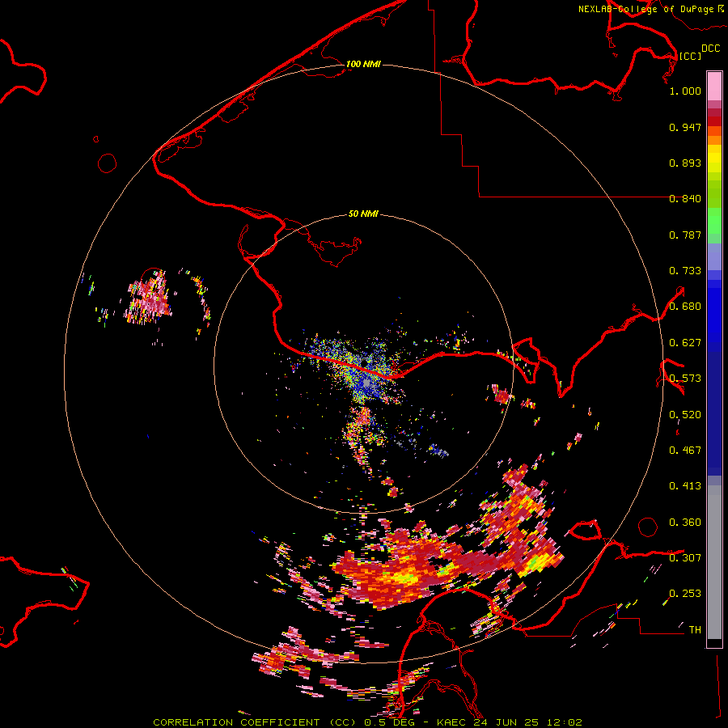Click the 1.000 legend value
The width and height of the screenshot is (728, 728).
[685, 91]
